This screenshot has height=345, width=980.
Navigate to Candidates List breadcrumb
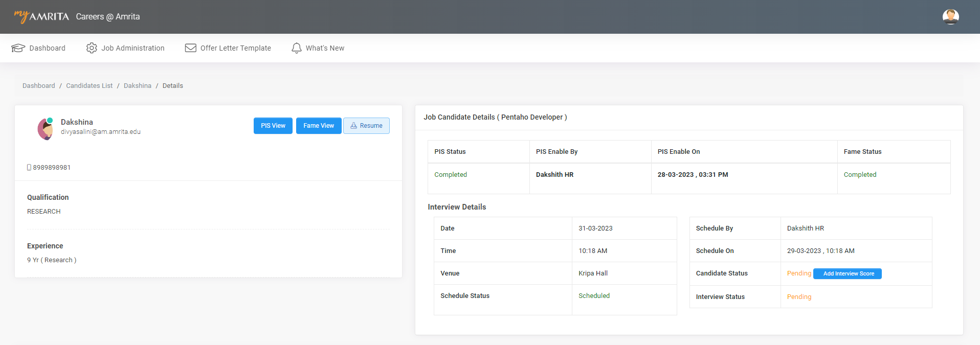pos(89,86)
